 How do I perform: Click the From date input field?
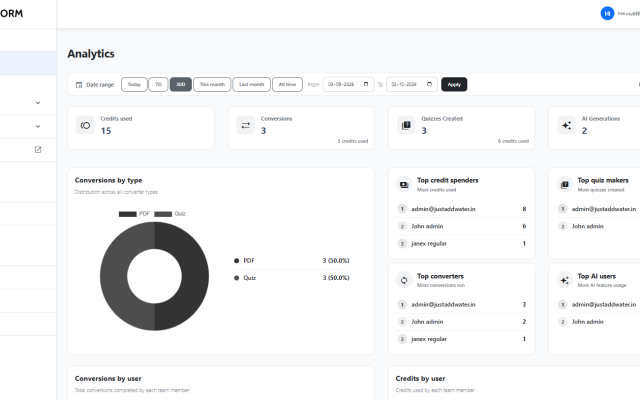(348, 84)
